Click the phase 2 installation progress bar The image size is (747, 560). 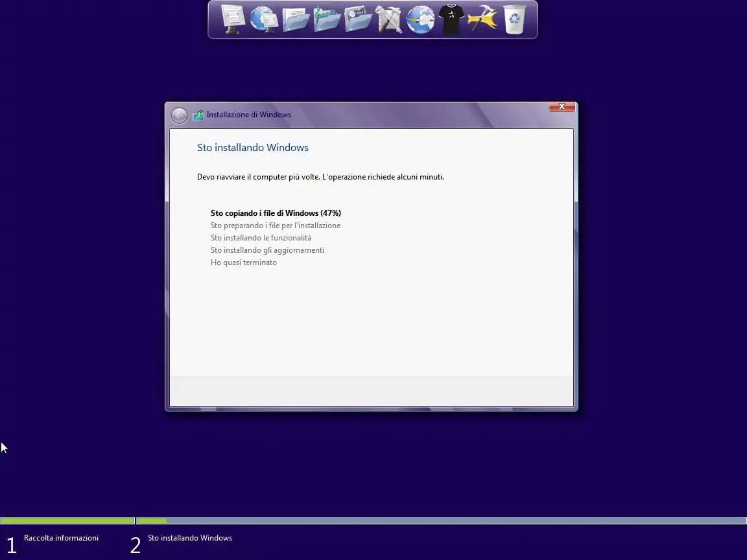(442, 520)
